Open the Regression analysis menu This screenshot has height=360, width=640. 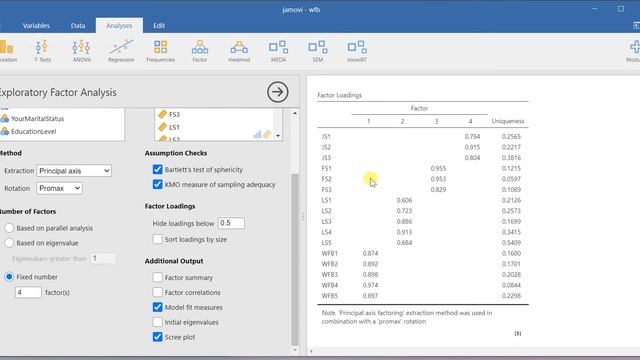[121, 51]
